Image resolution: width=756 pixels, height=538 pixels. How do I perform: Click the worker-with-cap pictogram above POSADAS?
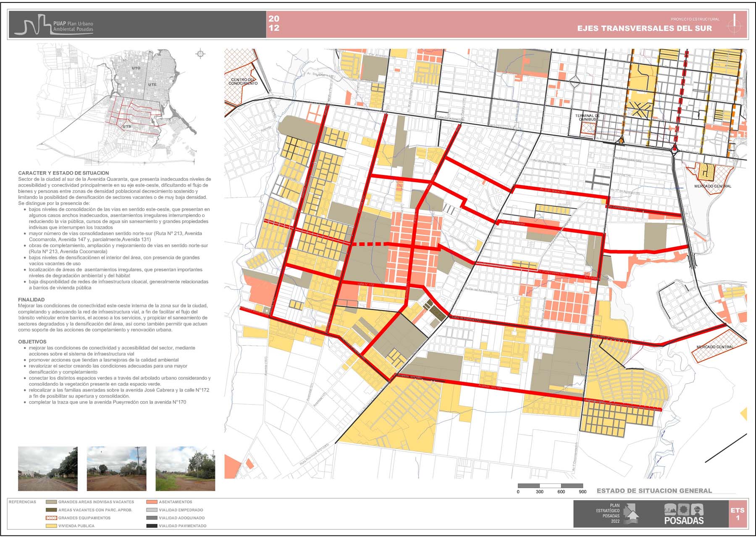[x=698, y=509]
